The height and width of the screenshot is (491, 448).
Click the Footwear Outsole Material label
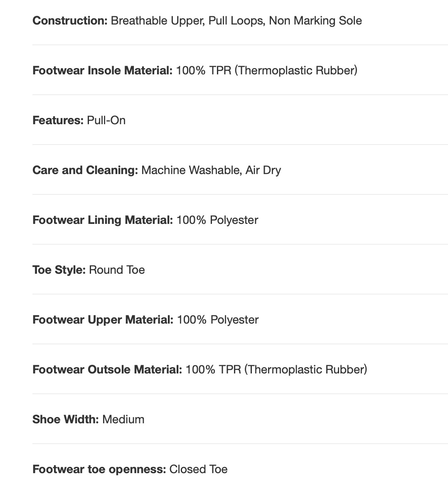coord(107,370)
